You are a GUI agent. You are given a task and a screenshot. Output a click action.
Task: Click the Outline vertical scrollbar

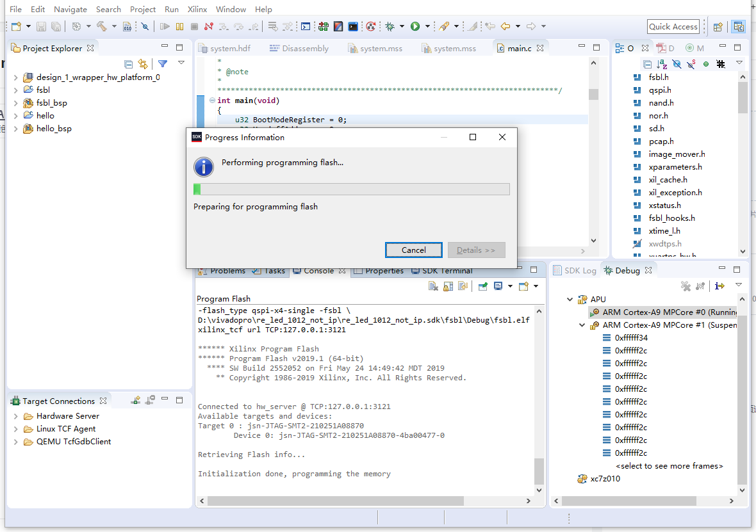pos(743,99)
